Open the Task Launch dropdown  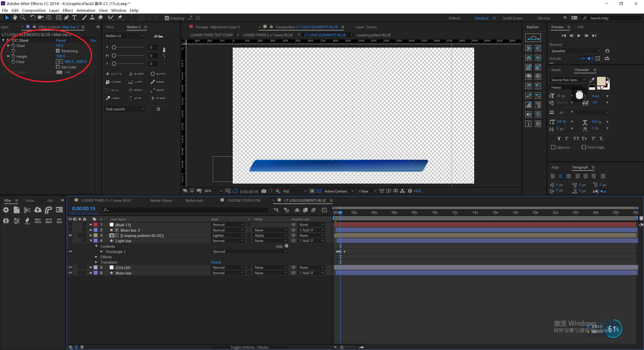125,109
